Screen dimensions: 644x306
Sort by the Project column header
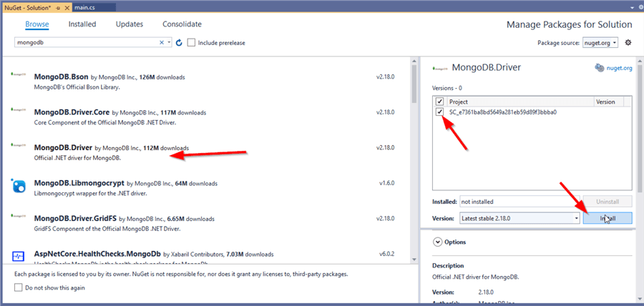coord(520,102)
